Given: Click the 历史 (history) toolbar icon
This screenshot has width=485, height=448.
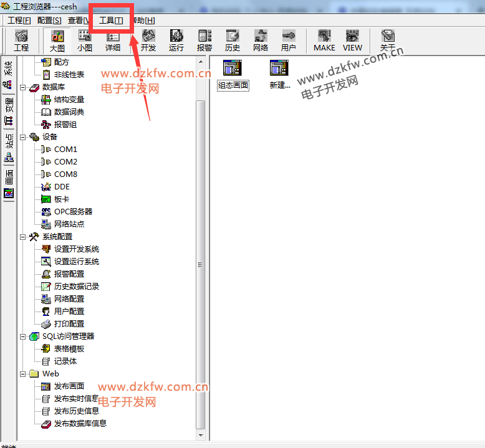Looking at the screenshot, I should point(233,41).
